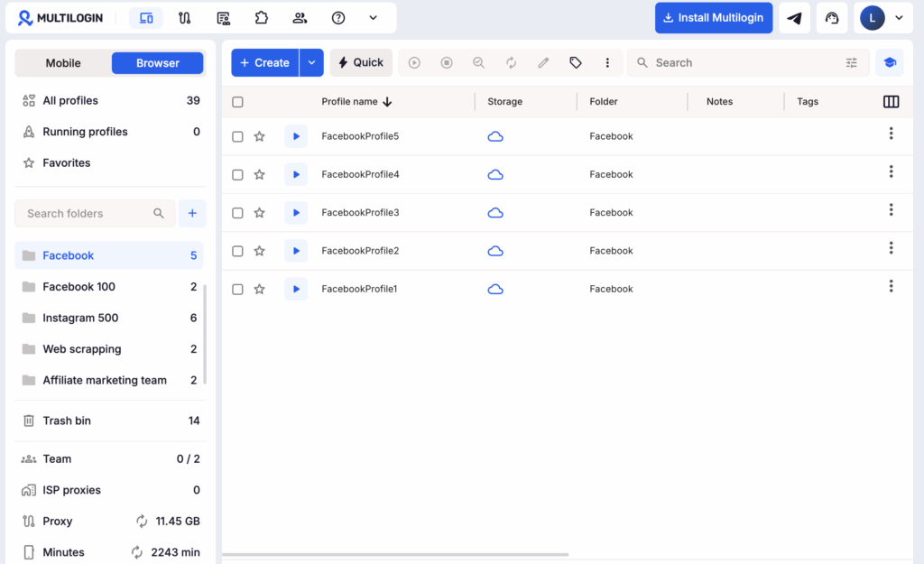Refresh the Minutes balance

[137, 552]
